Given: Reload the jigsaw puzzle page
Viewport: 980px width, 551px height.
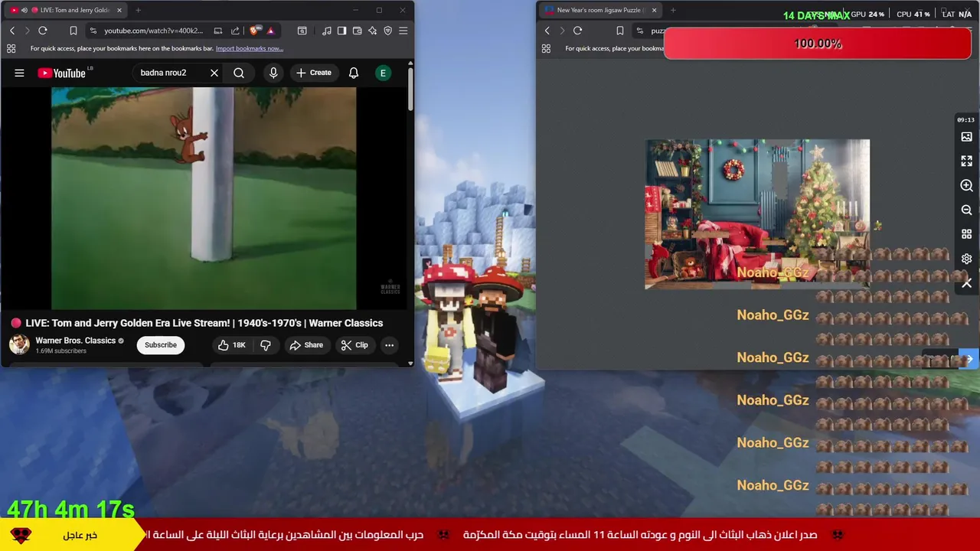Looking at the screenshot, I should point(577,31).
